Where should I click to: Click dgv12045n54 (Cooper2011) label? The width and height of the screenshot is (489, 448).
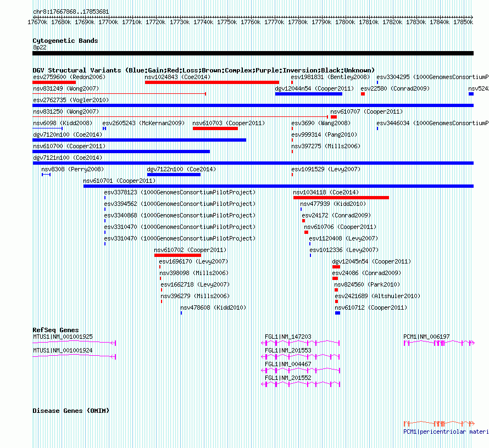[x=372, y=261]
